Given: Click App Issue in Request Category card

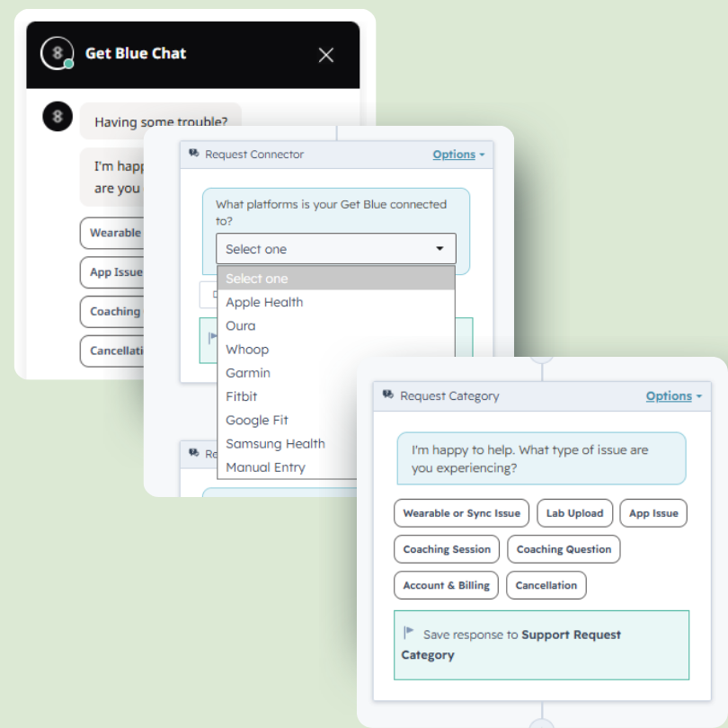Looking at the screenshot, I should 653,513.
